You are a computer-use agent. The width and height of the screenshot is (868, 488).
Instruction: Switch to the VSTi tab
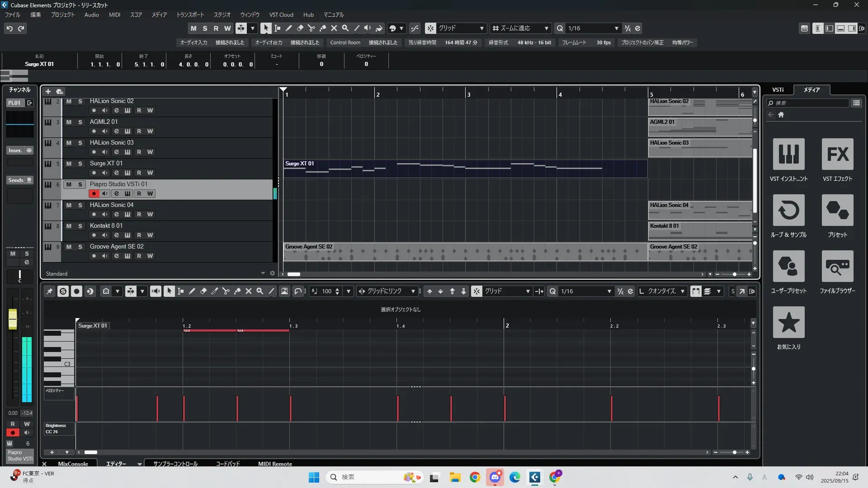(778, 89)
